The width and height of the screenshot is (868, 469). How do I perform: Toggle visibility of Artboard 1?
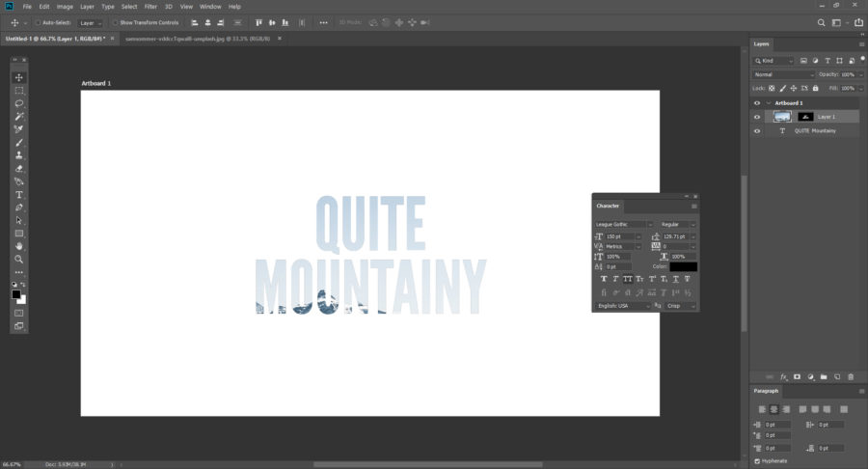(757, 103)
